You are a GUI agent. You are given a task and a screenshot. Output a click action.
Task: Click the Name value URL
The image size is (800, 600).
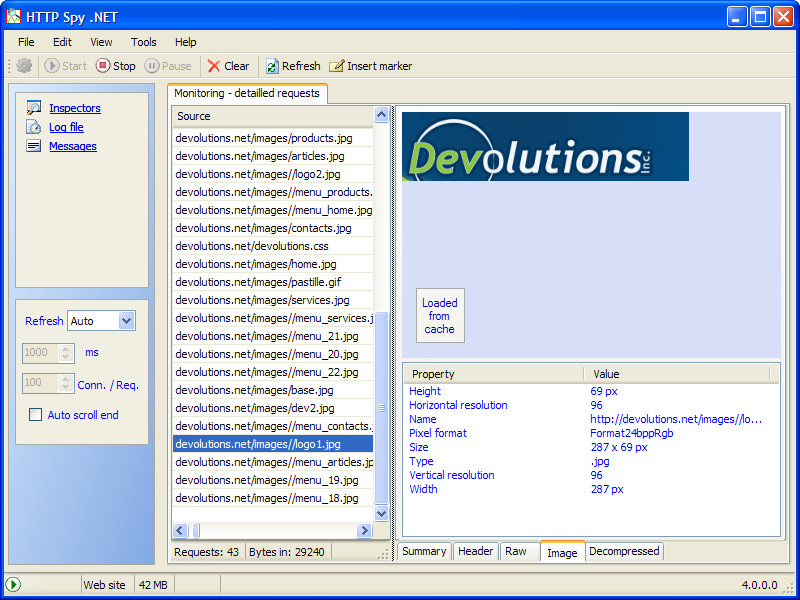pos(676,419)
